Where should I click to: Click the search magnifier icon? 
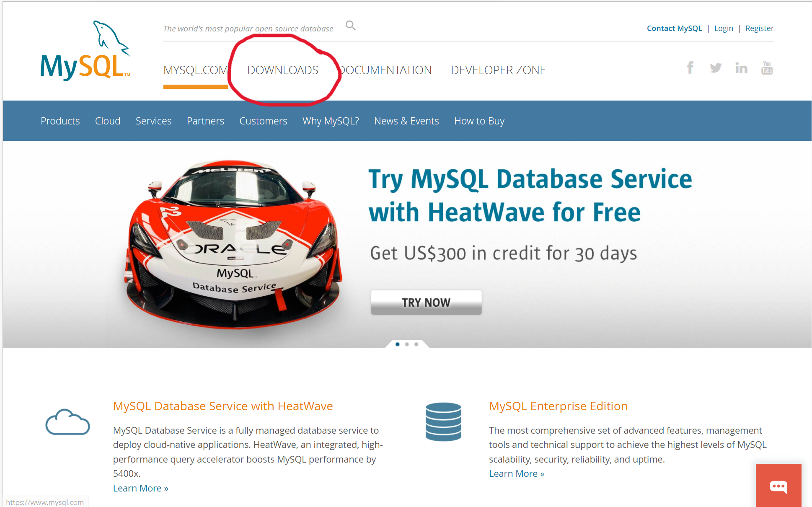pyautogui.click(x=350, y=26)
